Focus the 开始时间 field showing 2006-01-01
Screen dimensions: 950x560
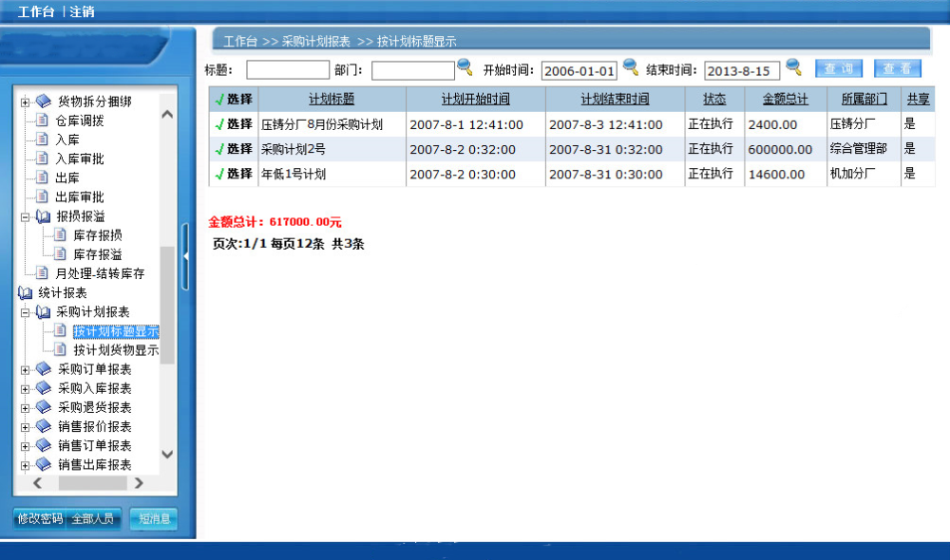coord(579,70)
